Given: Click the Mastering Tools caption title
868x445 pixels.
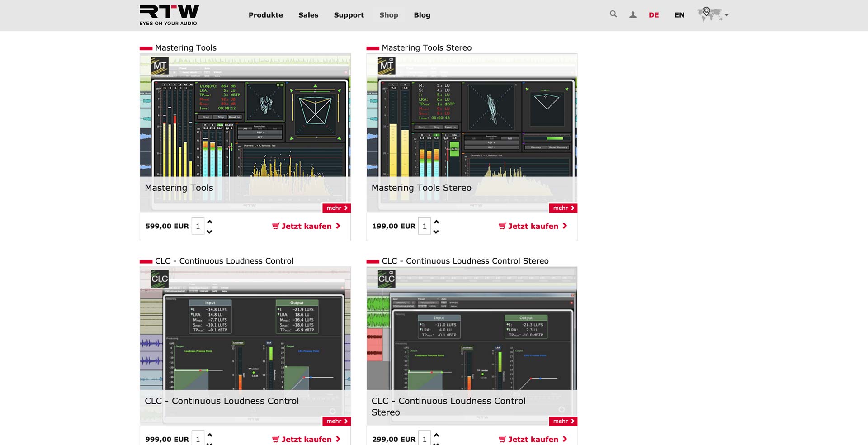Looking at the screenshot, I should point(179,188).
